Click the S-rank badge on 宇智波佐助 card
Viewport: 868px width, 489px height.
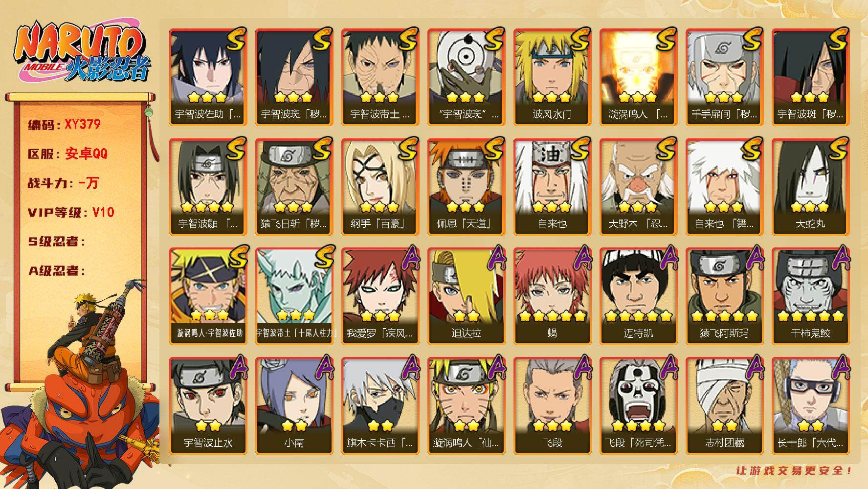[x=236, y=39]
